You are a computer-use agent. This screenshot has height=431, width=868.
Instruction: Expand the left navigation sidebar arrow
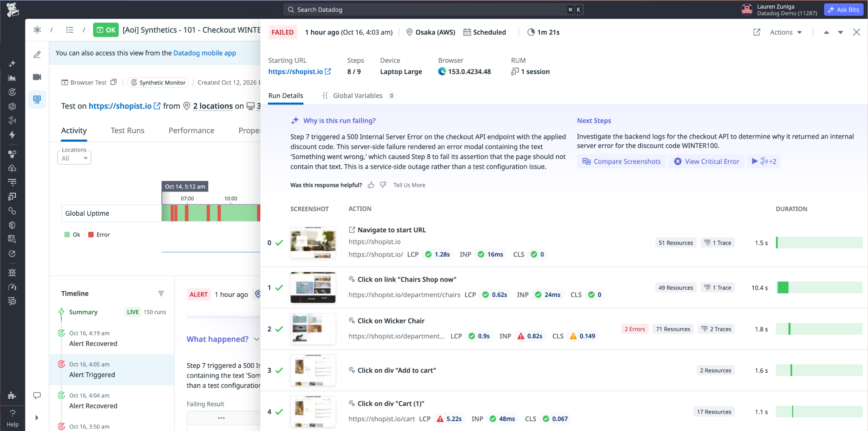tap(37, 418)
